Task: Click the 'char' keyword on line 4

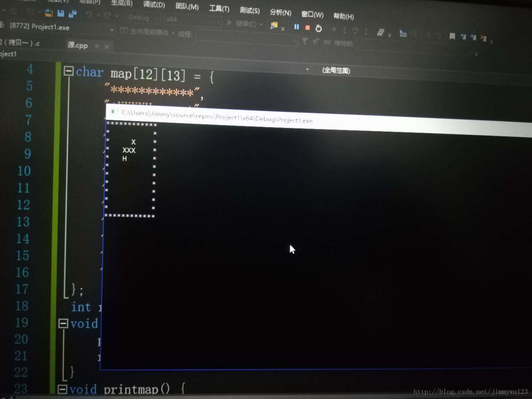Action: pos(89,72)
